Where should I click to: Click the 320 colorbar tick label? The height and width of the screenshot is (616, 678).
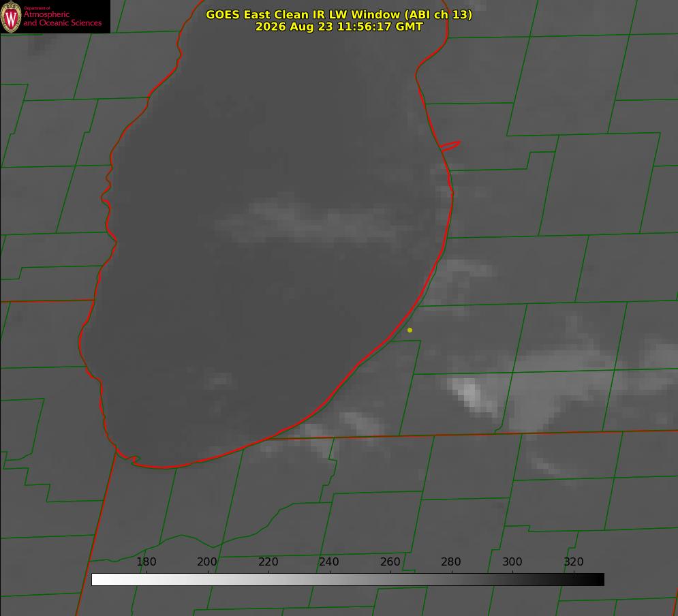point(574,561)
